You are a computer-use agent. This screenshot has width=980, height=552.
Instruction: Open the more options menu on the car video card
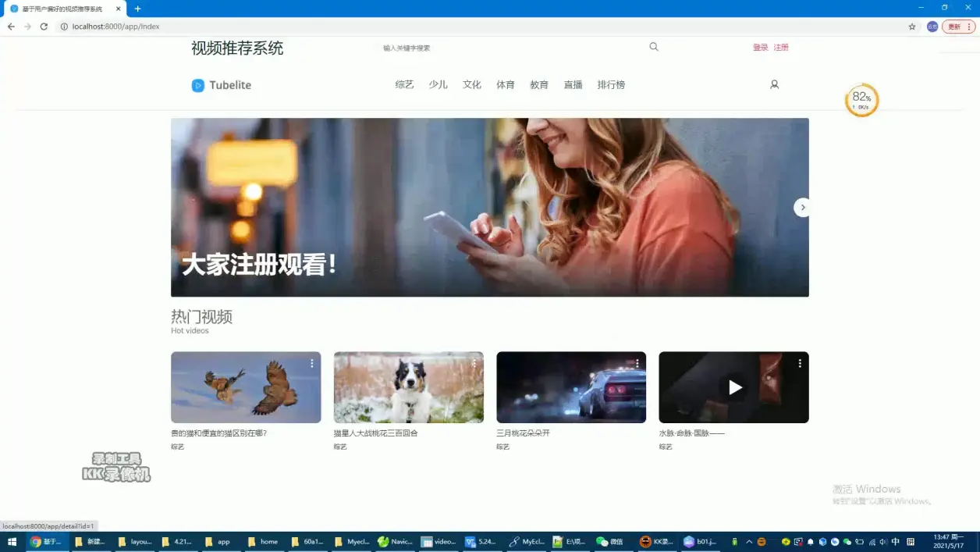click(x=637, y=363)
